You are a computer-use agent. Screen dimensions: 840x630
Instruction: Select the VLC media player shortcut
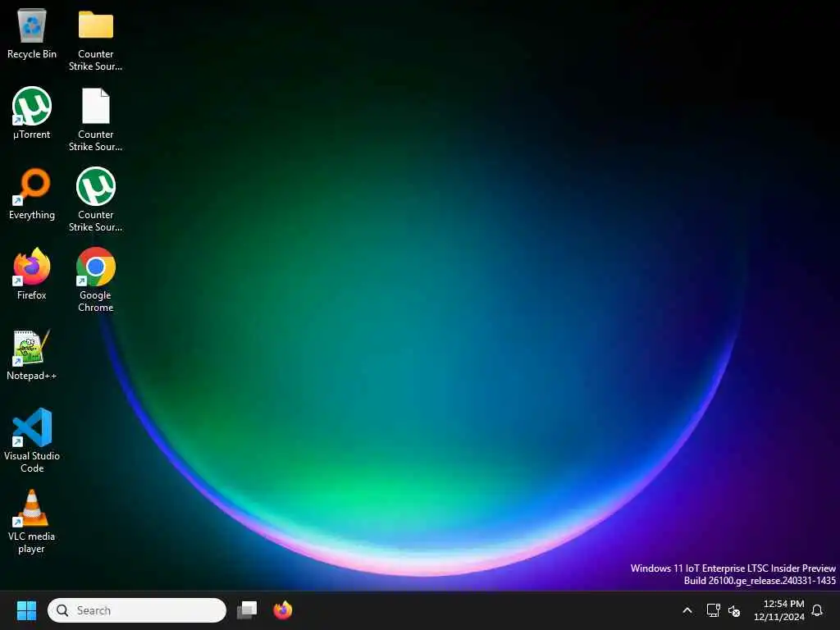point(32,521)
